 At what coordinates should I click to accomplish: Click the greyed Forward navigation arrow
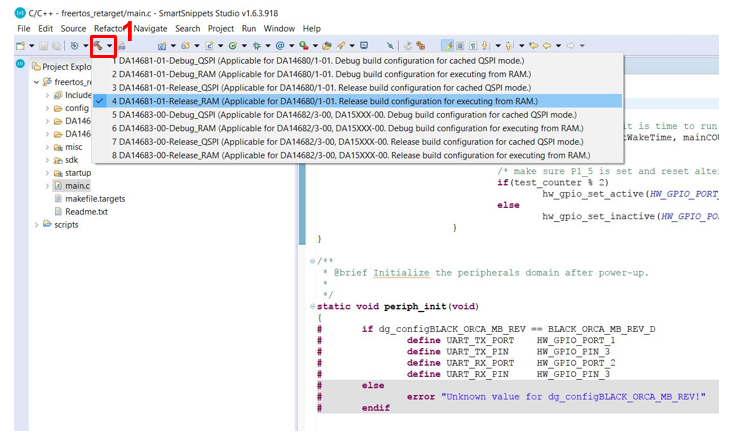pos(570,46)
